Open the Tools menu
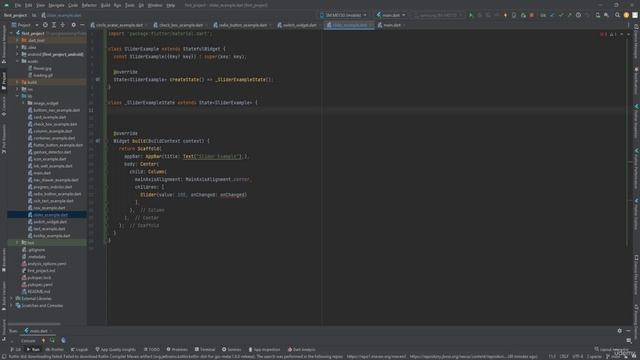 coord(129,5)
